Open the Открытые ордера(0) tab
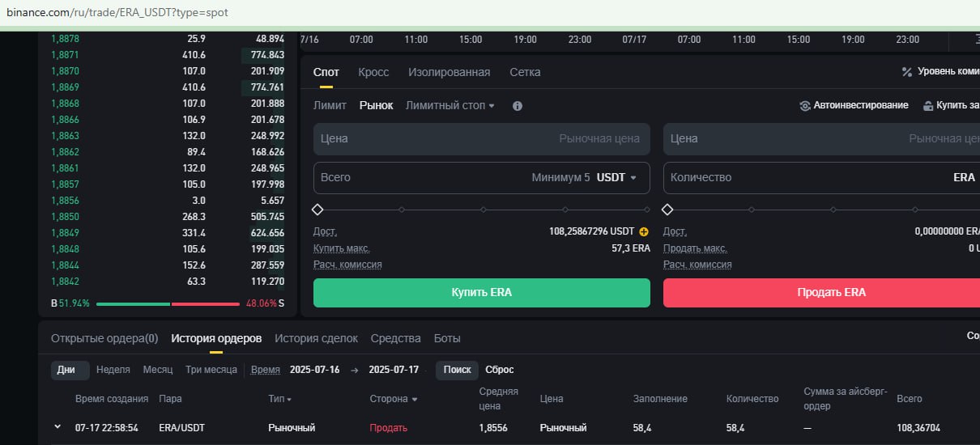 pyautogui.click(x=104, y=338)
